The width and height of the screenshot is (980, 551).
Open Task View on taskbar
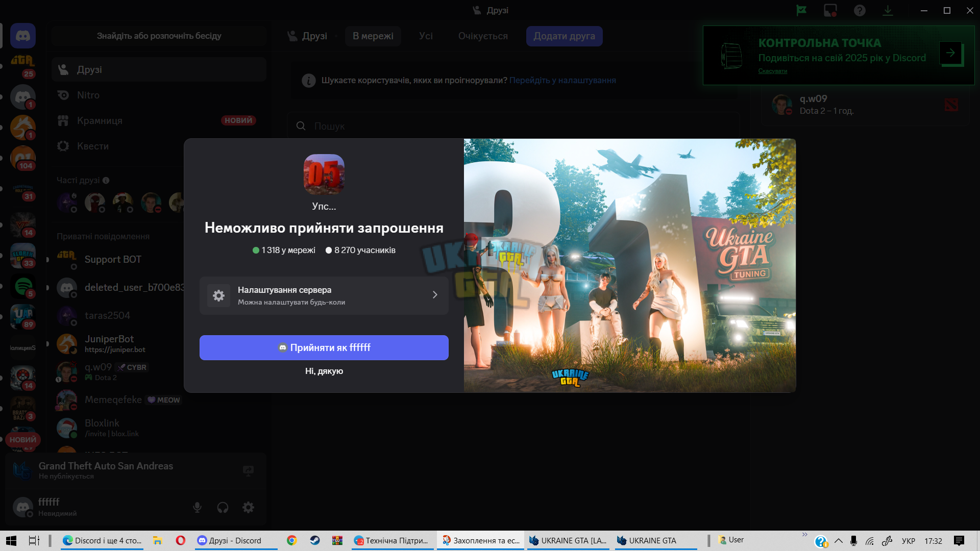(x=34, y=540)
